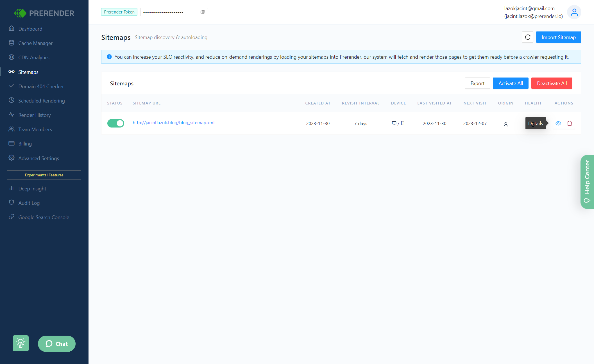
Task: Refresh the sitemaps list
Action: (x=528, y=37)
